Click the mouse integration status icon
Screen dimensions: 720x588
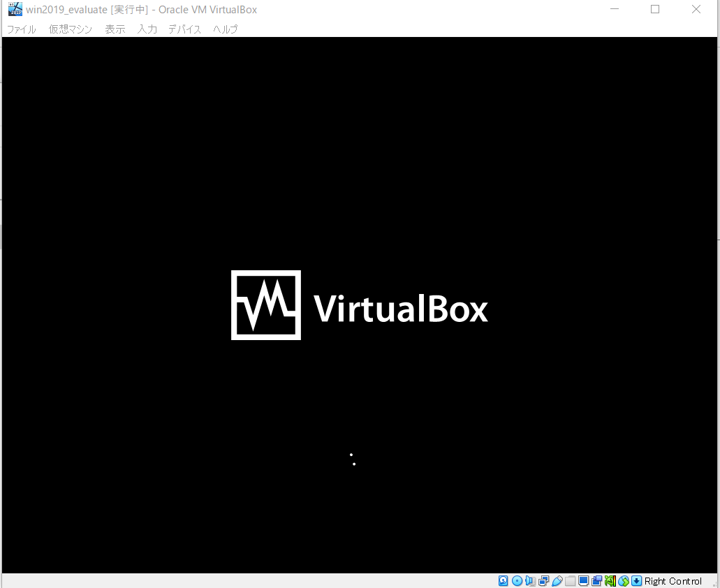pyautogui.click(x=624, y=580)
